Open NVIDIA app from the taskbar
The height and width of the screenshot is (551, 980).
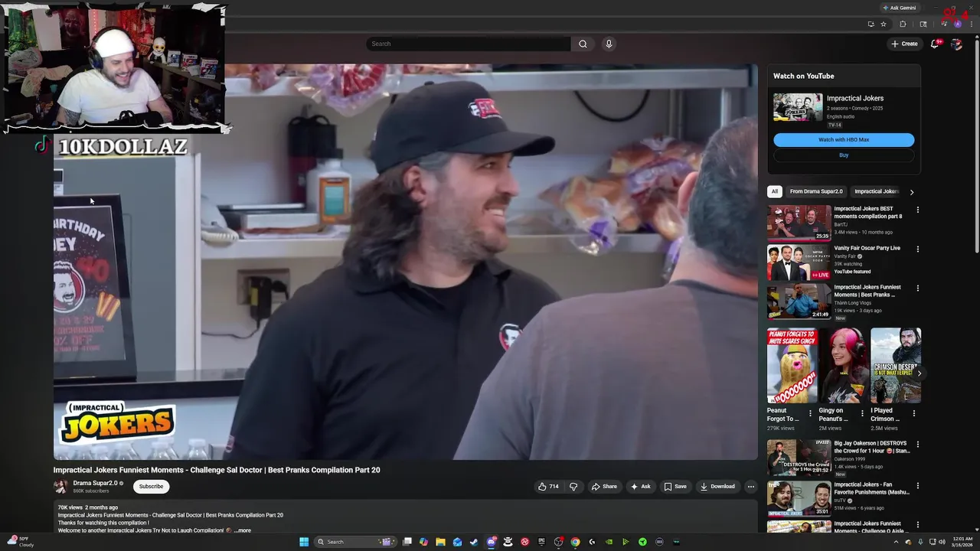coord(609,542)
